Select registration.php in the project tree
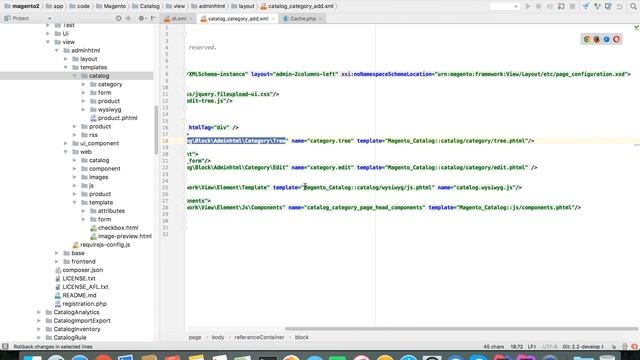 pos(84,304)
